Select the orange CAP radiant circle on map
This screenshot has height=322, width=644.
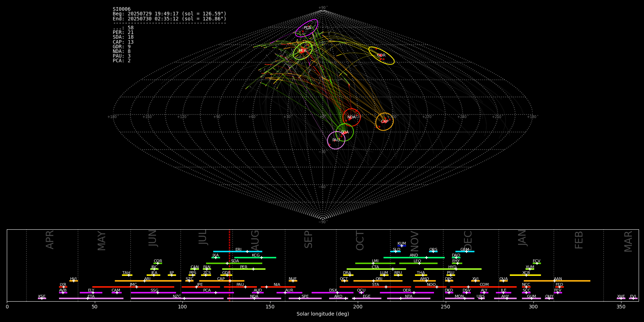click(385, 122)
